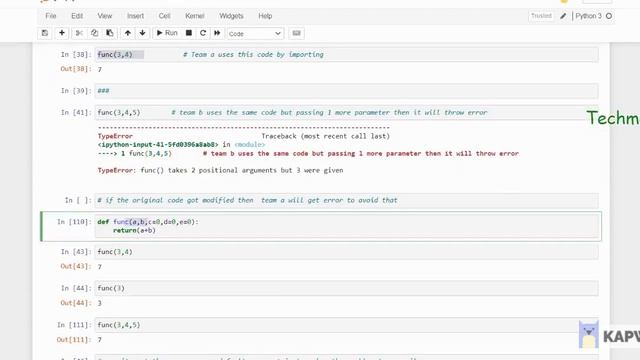Click the pencil edit mode icon
This screenshot has height=360, width=640.
coord(563,16)
